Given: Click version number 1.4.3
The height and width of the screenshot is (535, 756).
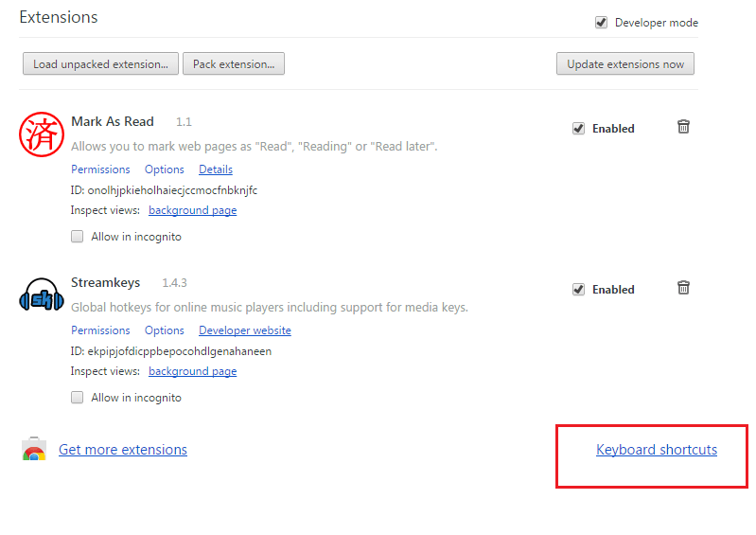Looking at the screenshot, I should [174, 283].
